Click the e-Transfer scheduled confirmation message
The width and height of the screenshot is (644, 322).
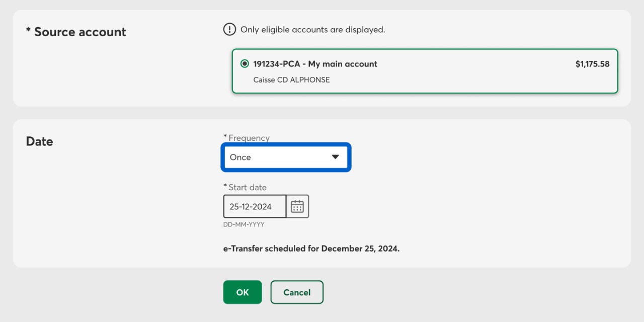point(311,249)
